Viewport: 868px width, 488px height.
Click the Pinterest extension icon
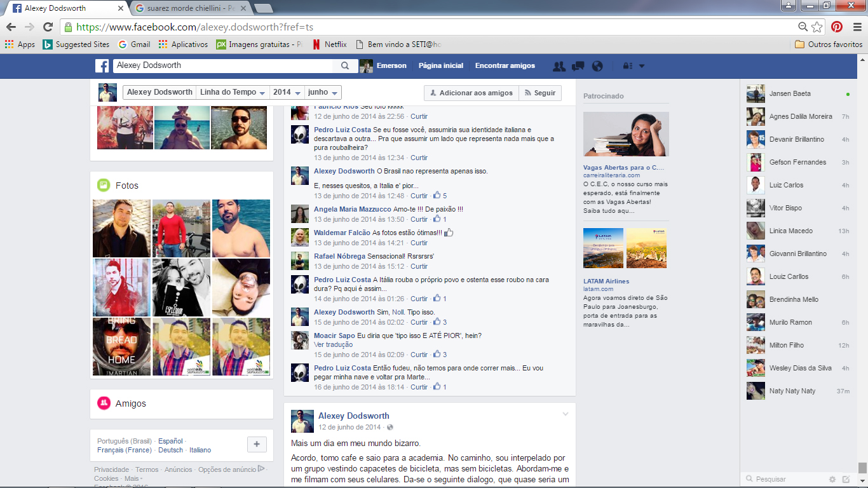tap(837, 27)
